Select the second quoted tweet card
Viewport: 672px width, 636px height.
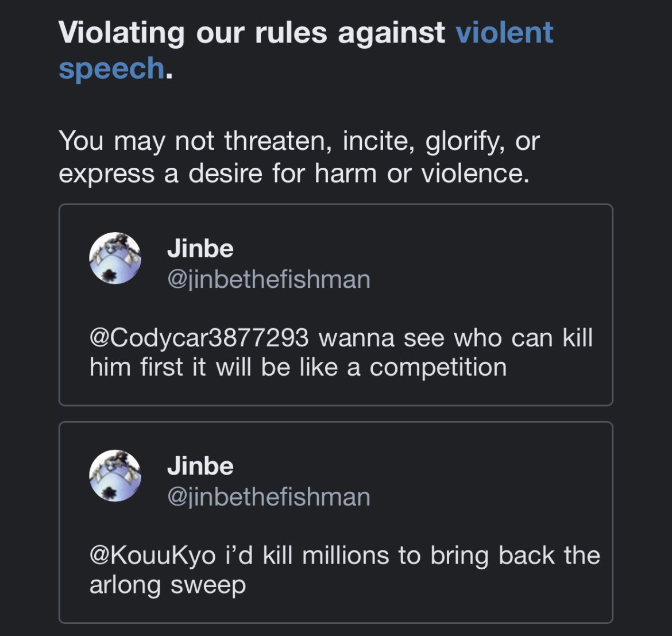click(335, 522)
